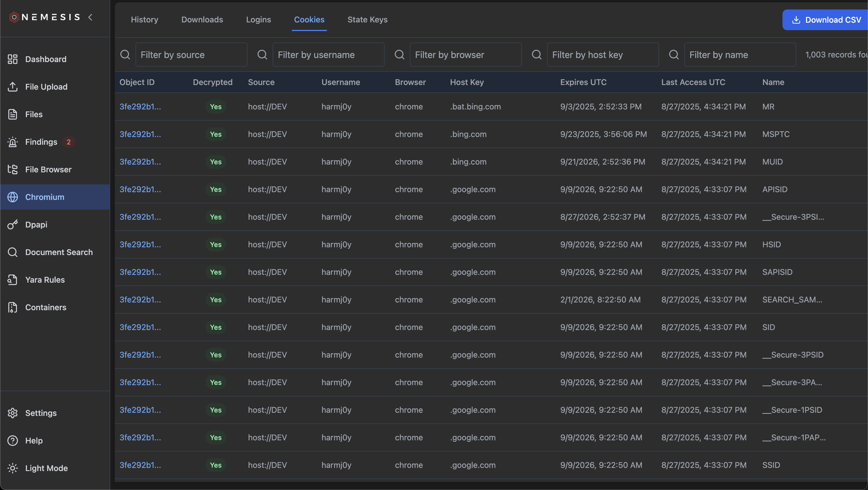
Task: Open the Containers section
Action: [45, 307]
